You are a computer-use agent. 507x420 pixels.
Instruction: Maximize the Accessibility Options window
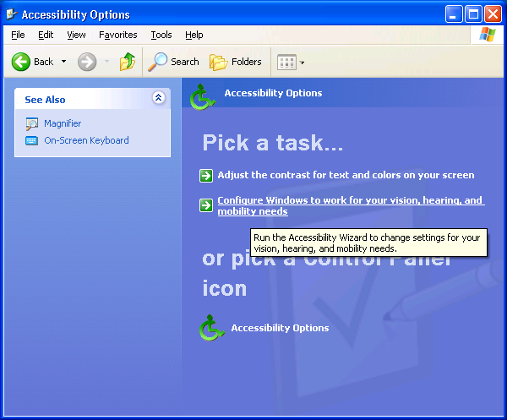(x=473, y=14)
